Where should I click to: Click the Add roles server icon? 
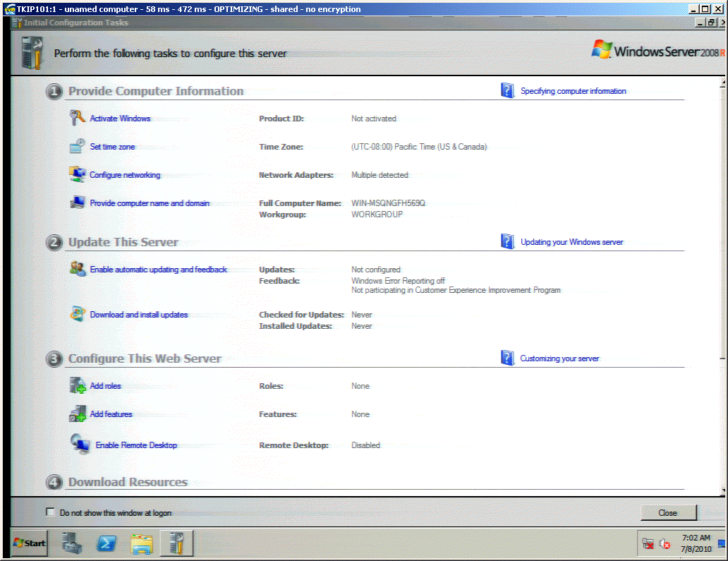click(77, 385)
